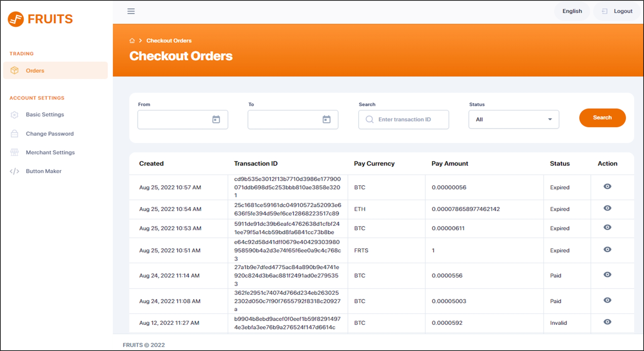The height and width of the screenshot is (351, 644).
Task: Click the home breadcrumb icon
Action: tap(132, 41)
